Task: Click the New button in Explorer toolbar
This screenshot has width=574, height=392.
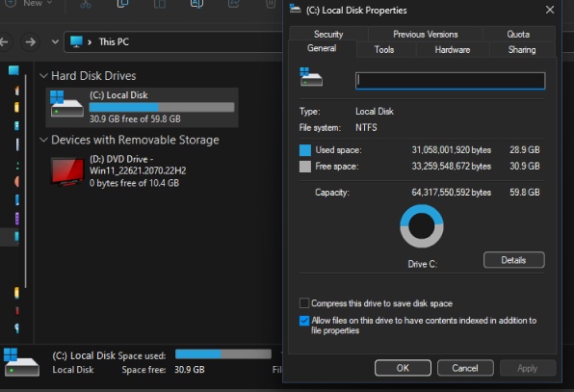Action: tap(28, 3)
